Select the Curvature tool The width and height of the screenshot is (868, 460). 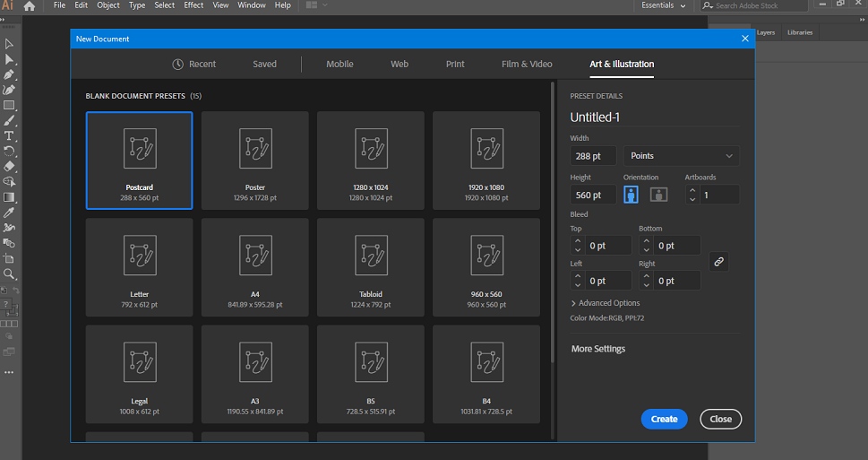pos(9,90)
